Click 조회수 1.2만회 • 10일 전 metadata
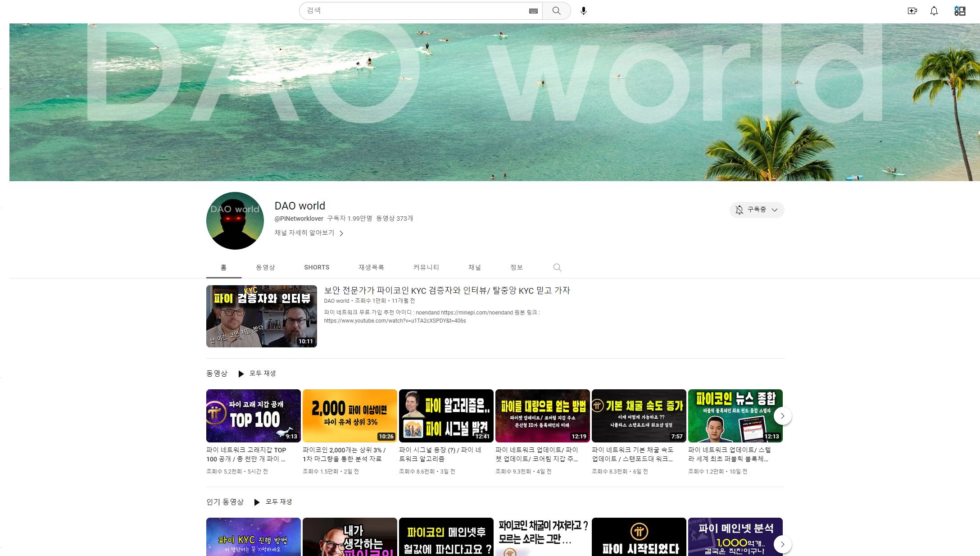Screen dimensions: 980x556 (717, 471)
